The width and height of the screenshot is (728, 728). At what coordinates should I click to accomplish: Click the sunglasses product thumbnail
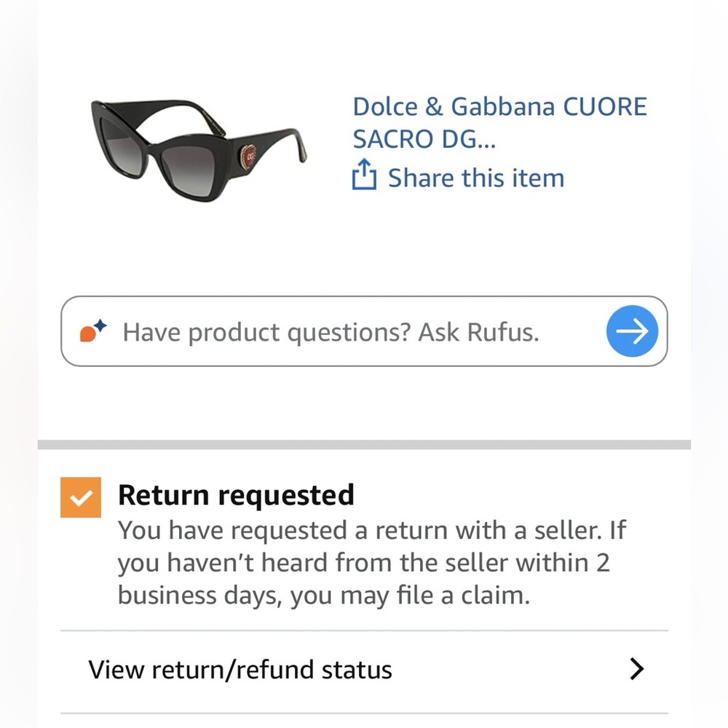198,144
